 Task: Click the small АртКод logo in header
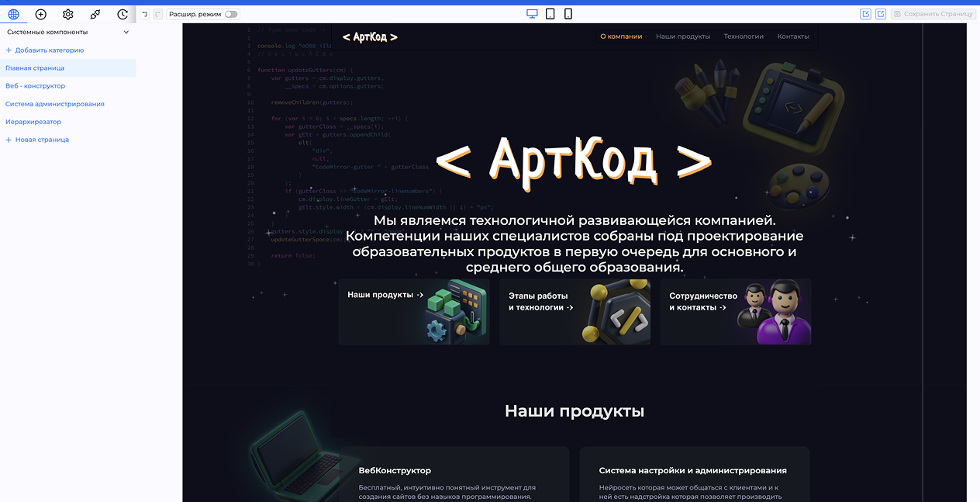click(x=370, y=36)
